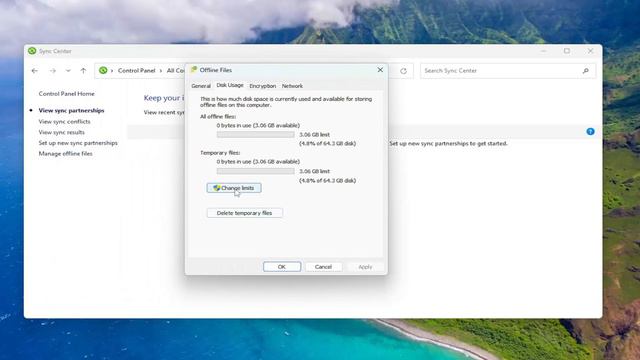The width and height of the screenshot is (640, 360).
Task: Open View sync results
Action: (x=62, y=132)
